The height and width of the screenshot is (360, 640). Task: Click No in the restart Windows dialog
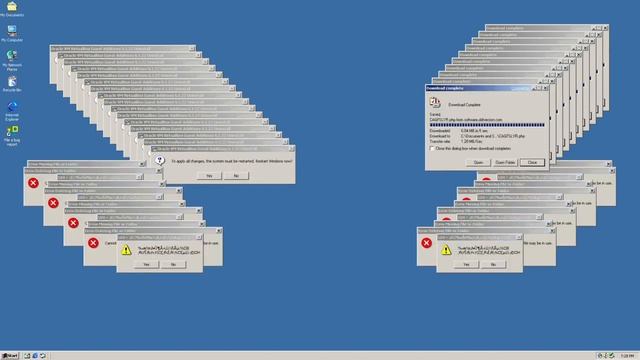pos(236,176)
